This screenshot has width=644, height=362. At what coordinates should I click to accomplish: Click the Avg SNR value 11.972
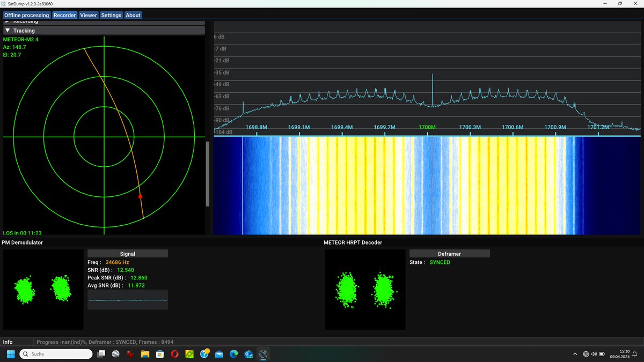136,285
